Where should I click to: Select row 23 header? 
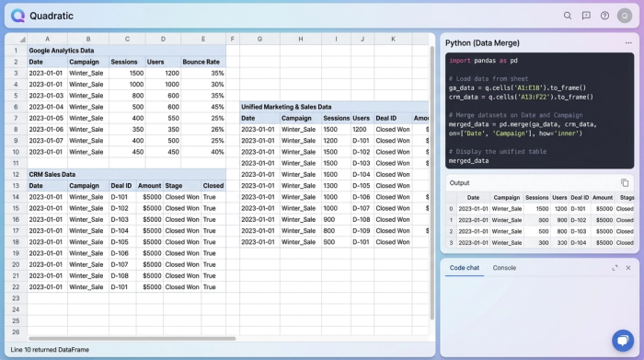pyautogui.click(x=16, y=298)
